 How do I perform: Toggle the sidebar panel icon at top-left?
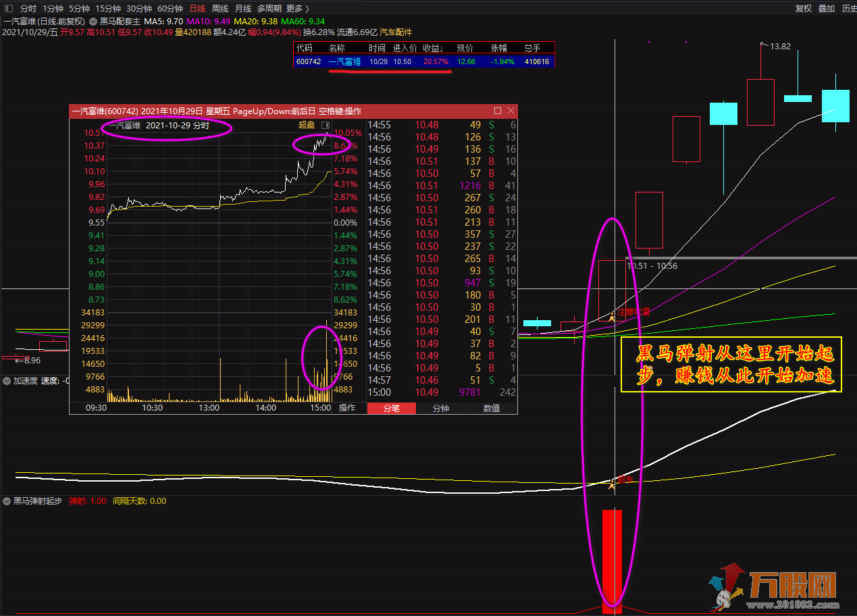(x=8, y=9)
